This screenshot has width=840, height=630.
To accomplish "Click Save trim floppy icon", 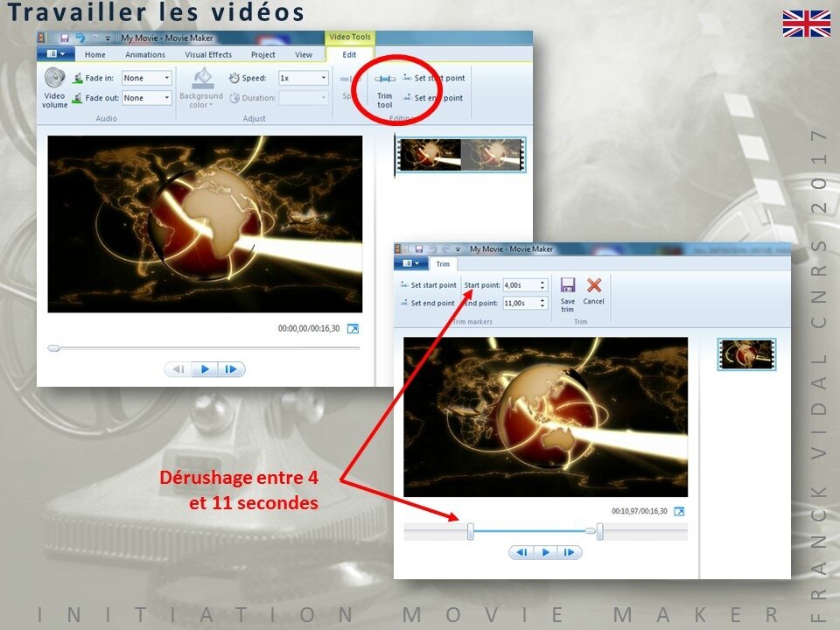I will (x=568, y=284).
